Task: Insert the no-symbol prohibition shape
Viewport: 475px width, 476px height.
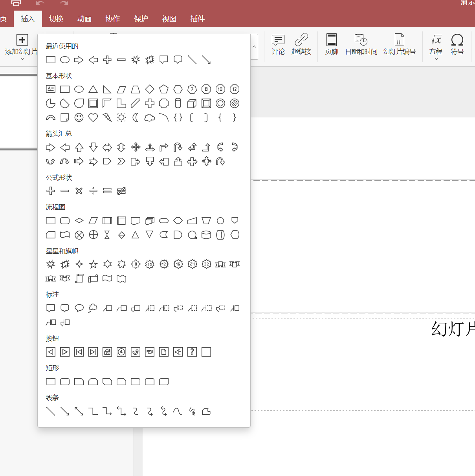Action: pos(235,103)
